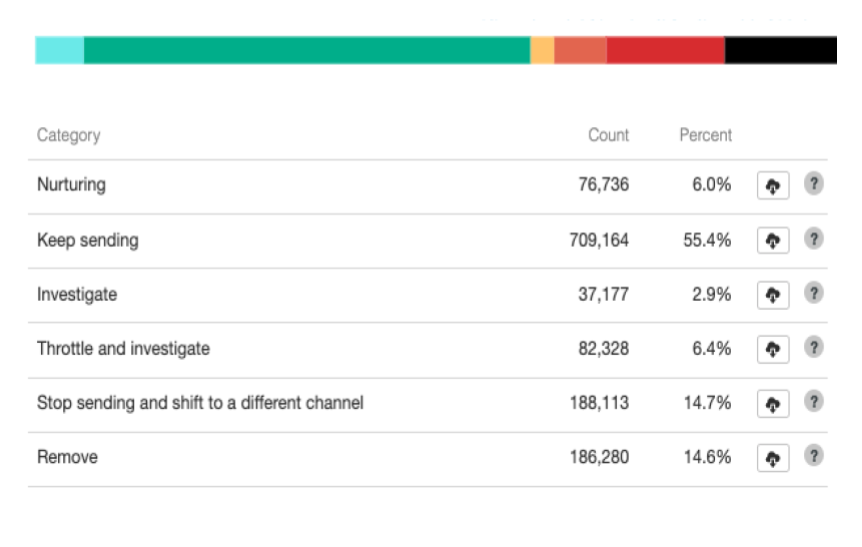
Task: Select the Keep sending row label
Action: pyautogui.click(x=88, y=240)
